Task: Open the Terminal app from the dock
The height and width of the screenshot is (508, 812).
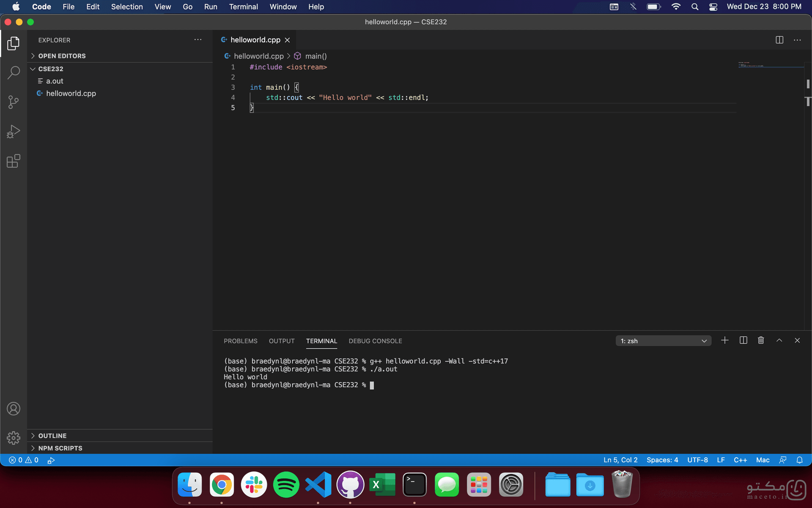Action: 414,485
